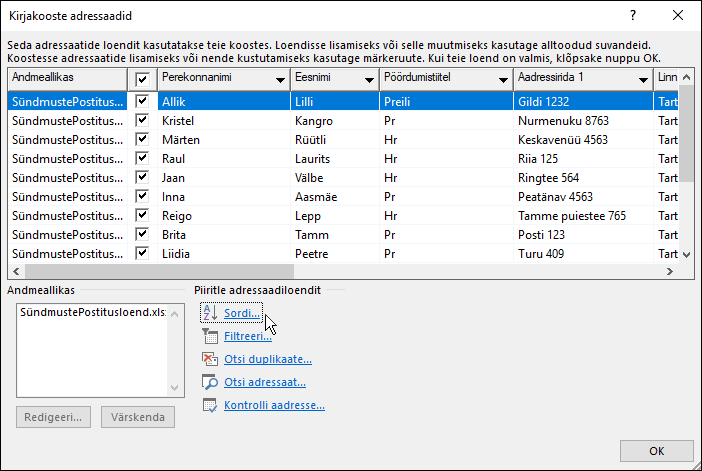The image size is (702, 471).
Task: Toggle the header select-all checkbox
Action: [x=142, y=80]
